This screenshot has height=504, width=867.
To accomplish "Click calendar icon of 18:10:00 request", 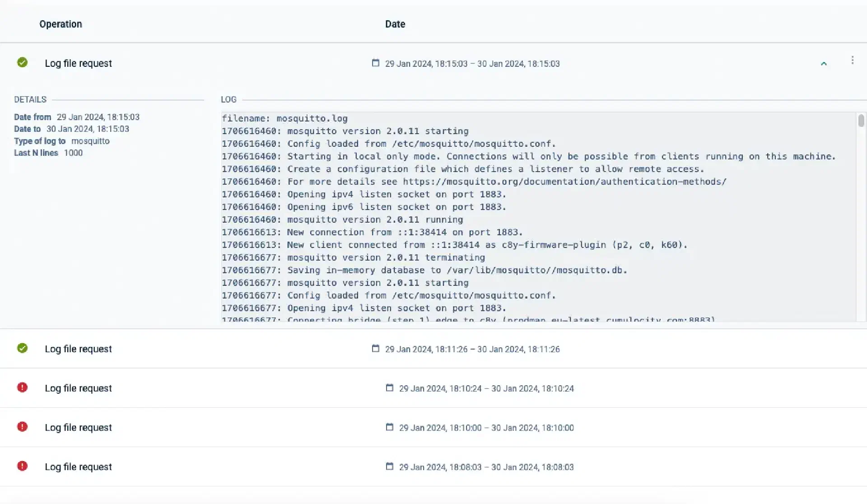I will pyautogui.click(x=389, y=427).
